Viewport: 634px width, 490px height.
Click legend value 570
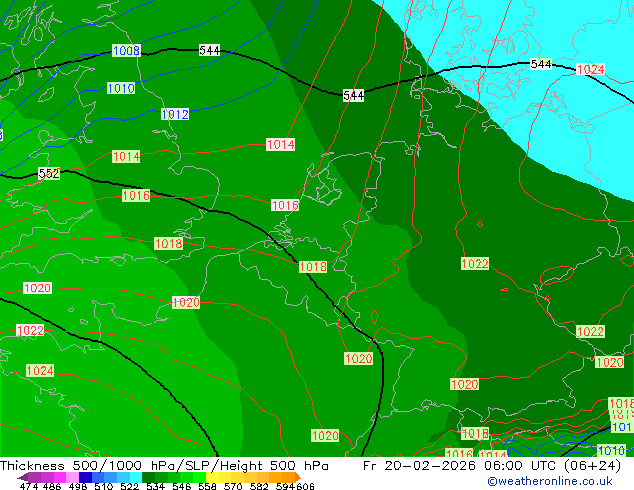pos(233,486)
